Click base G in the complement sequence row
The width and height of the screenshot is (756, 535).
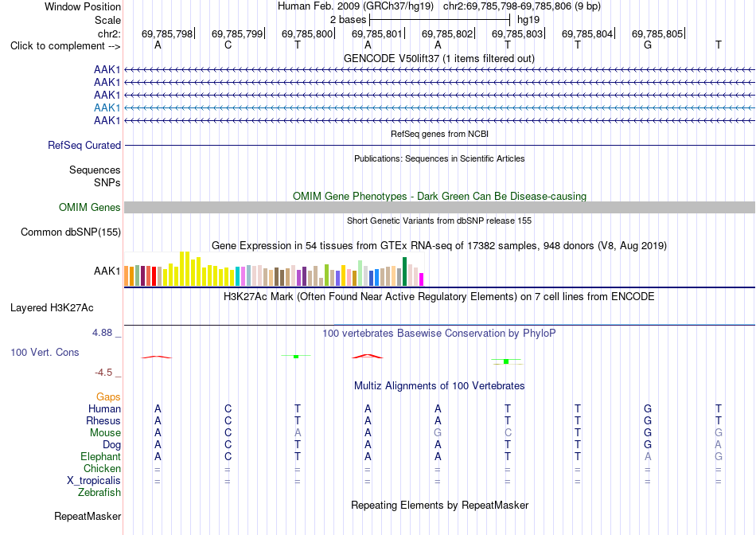(648, 45)
